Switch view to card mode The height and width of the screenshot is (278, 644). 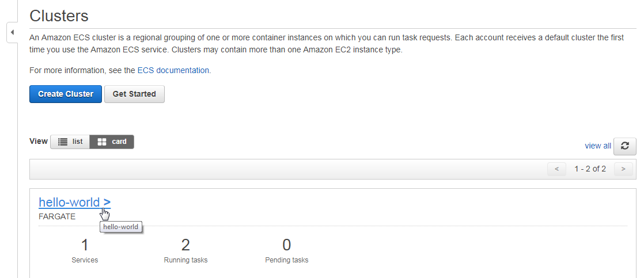[x=112, y=142]
